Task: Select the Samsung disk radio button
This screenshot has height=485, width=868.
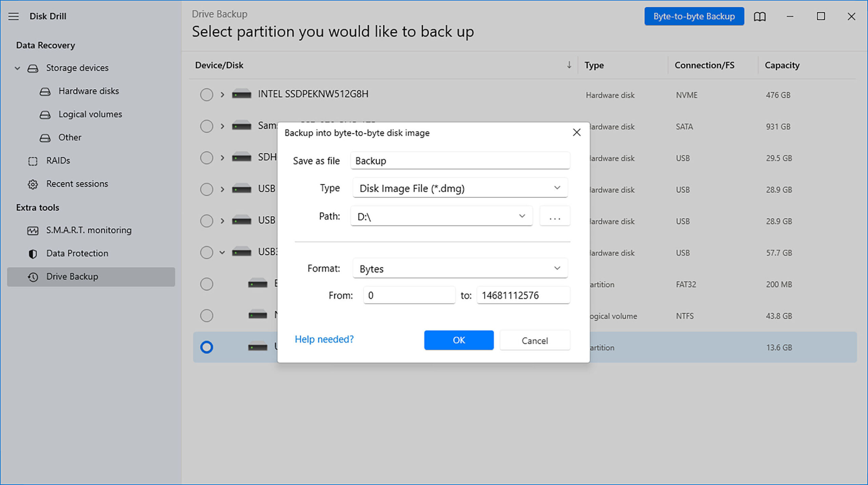Action: pos(206,125)
